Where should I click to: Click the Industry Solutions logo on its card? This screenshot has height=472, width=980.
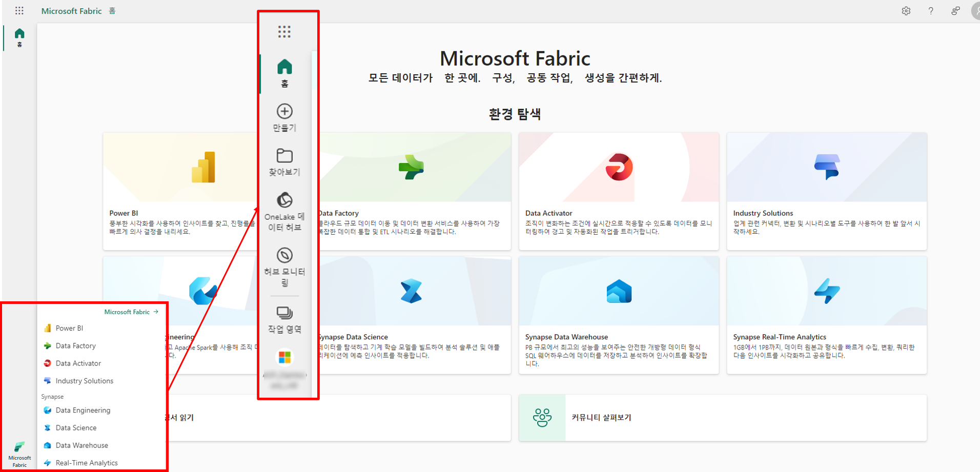[827, 167]
